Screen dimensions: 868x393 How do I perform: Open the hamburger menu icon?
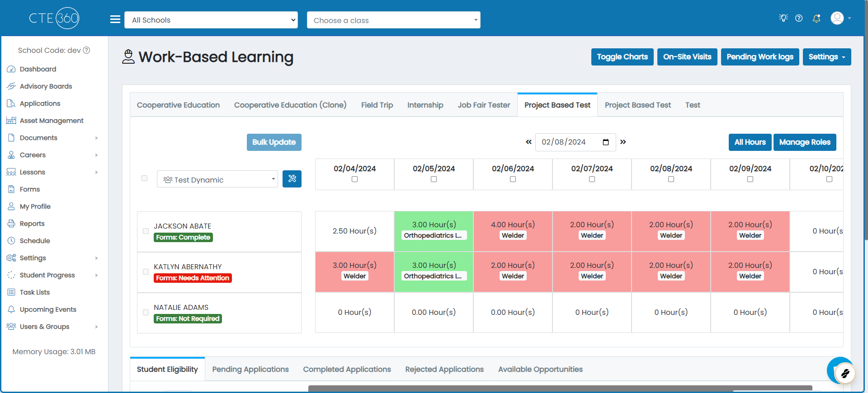pyautogui.click(x=115, y=19)
